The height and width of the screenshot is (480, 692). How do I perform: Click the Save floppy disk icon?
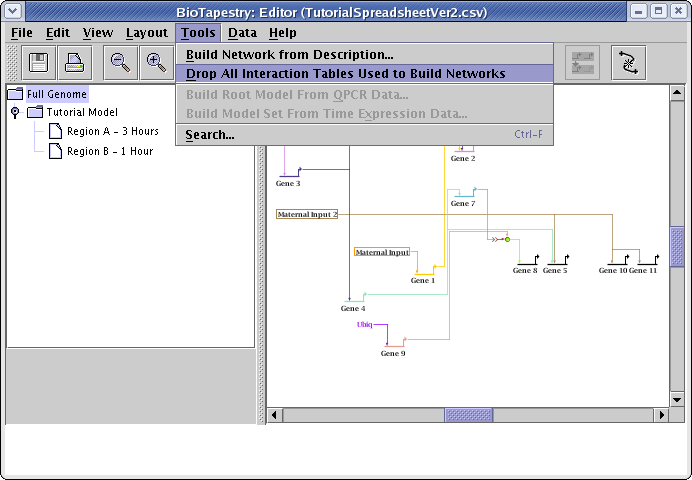(39, 63)
